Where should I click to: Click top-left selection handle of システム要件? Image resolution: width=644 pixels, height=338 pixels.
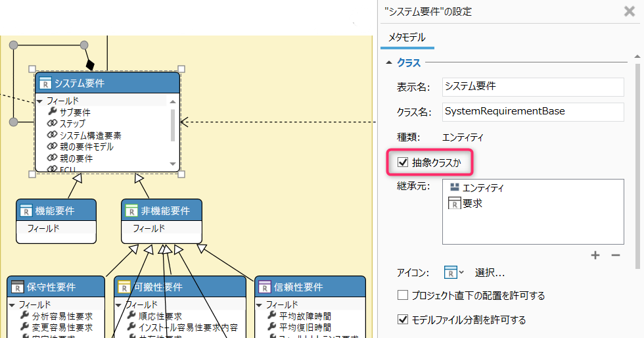[x=32, y=68]
